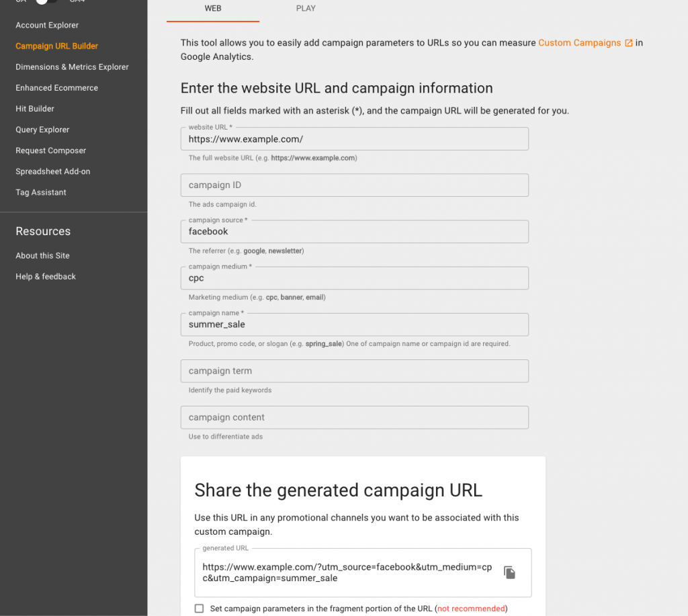Image resolution: width=688 pixels, height=616 pixels.
Task: Click into the campaign ID field
Action: (355, 185)
